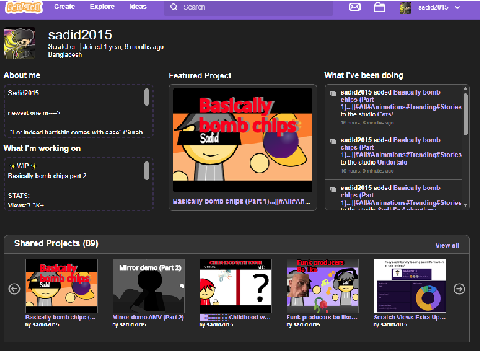The image size is (480, 360).
Task: Click the About me scrollbar handle
Action: [x=146, y=97]
